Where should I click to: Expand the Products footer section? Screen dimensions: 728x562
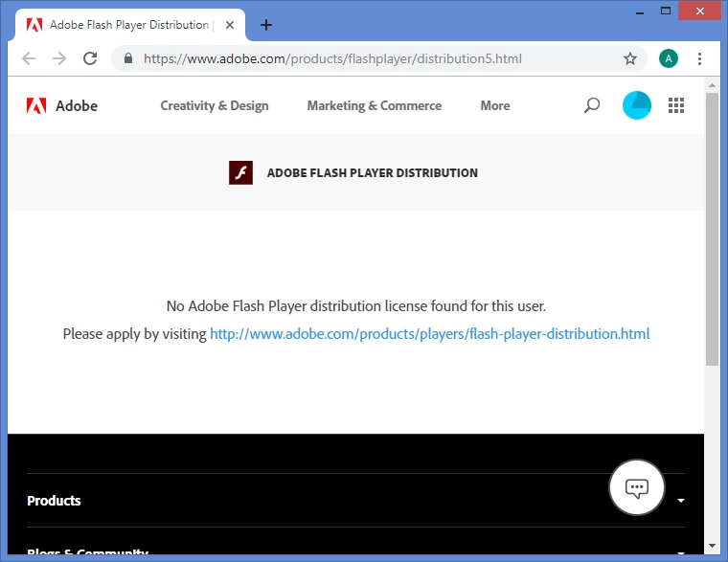tap(681, 501)
